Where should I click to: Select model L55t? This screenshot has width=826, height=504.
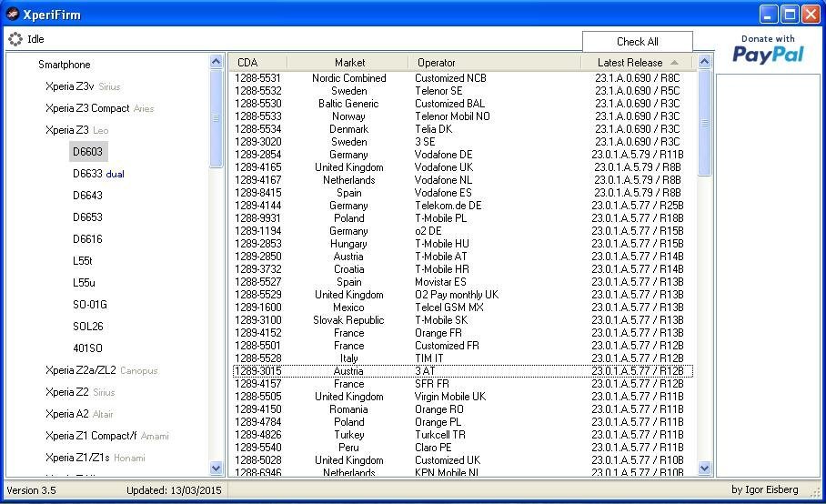pyautogui.click(x=83, y=261)
